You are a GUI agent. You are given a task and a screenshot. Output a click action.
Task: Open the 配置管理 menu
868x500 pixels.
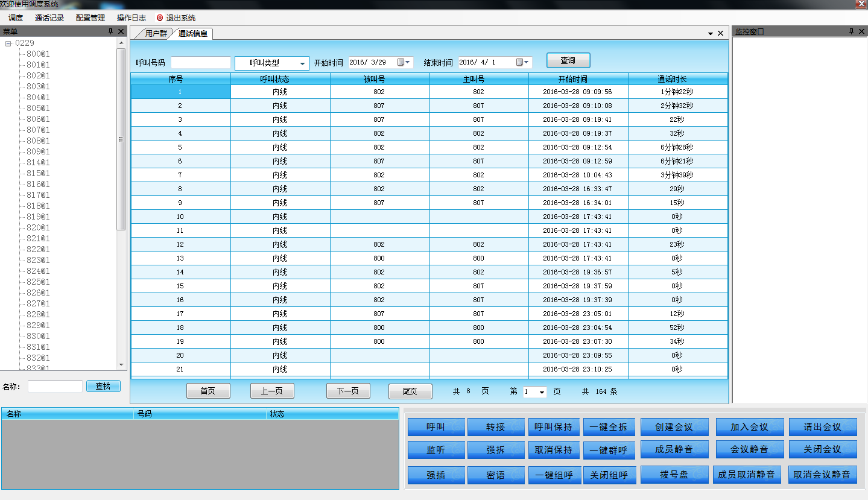(90, 18)
